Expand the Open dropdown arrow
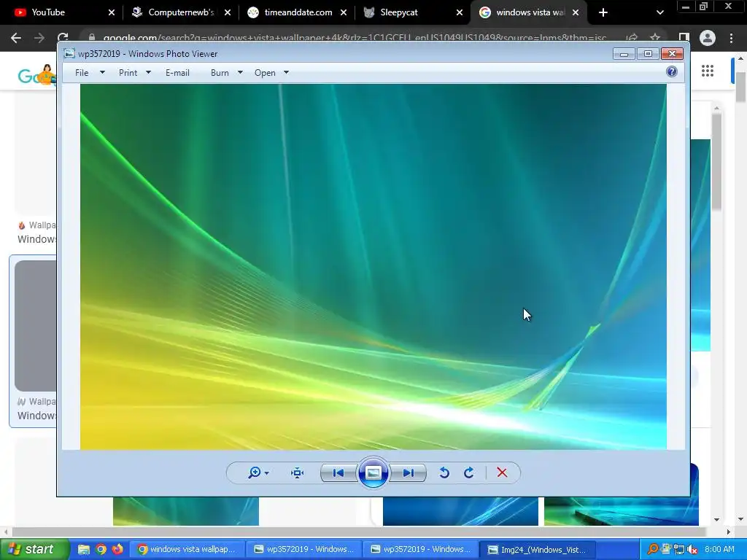The width and height of the screenshot is (747, 560). 286,72
